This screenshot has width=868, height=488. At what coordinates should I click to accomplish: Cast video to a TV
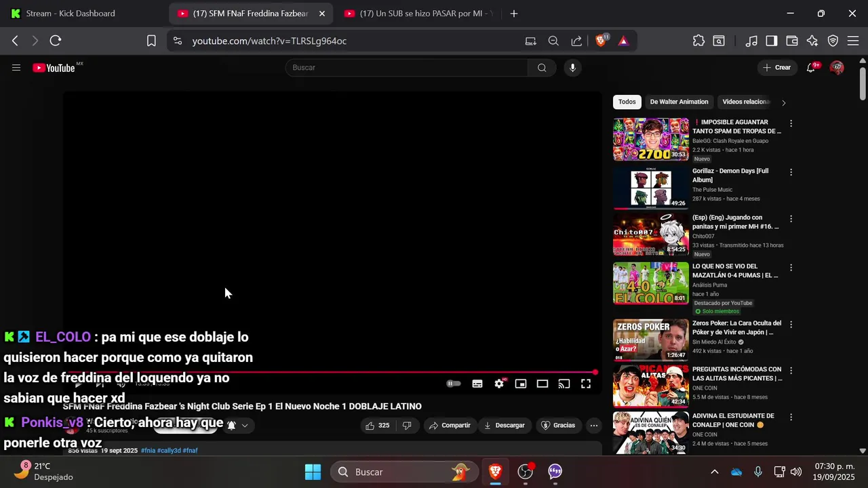564,384
